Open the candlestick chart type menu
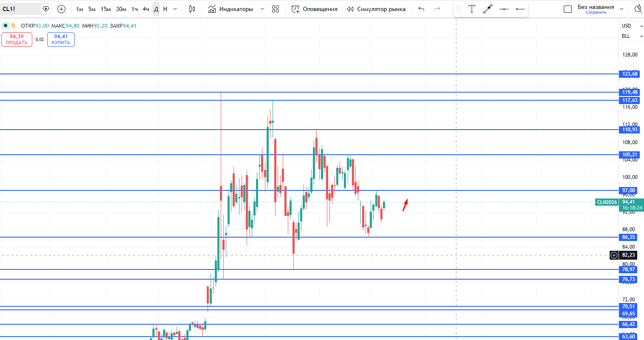644x340 pixels. [x=192, y=9]
